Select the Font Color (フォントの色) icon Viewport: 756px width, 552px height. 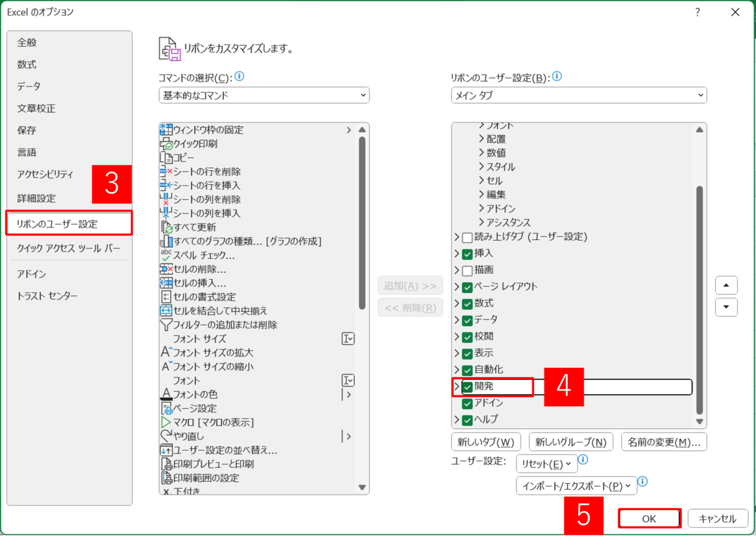pos(166,394)
